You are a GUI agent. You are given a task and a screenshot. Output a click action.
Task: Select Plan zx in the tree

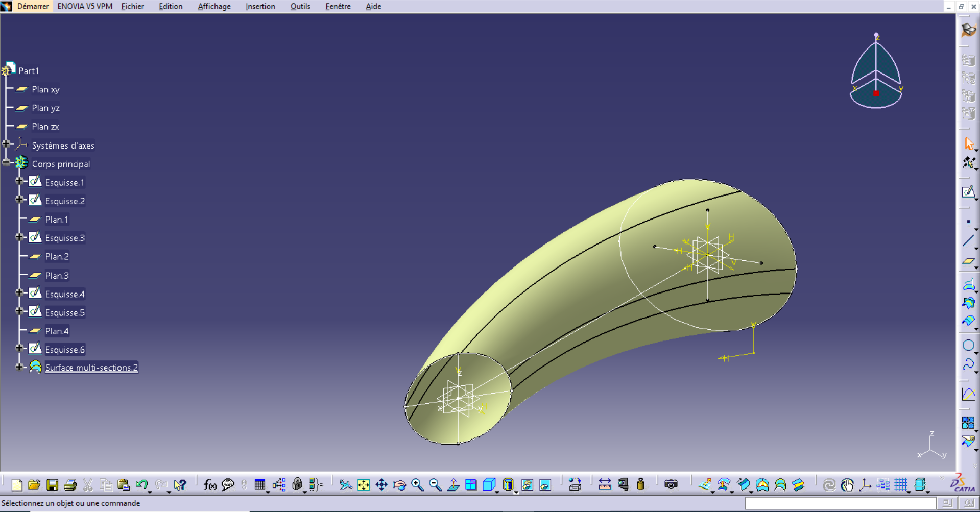[x=45, y=127]
